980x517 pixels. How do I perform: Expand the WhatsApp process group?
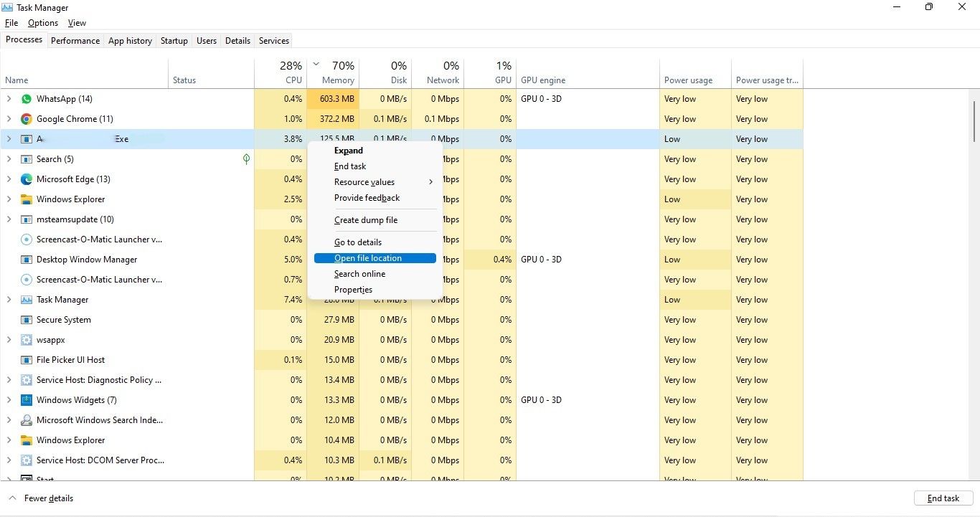pos(9,99)
